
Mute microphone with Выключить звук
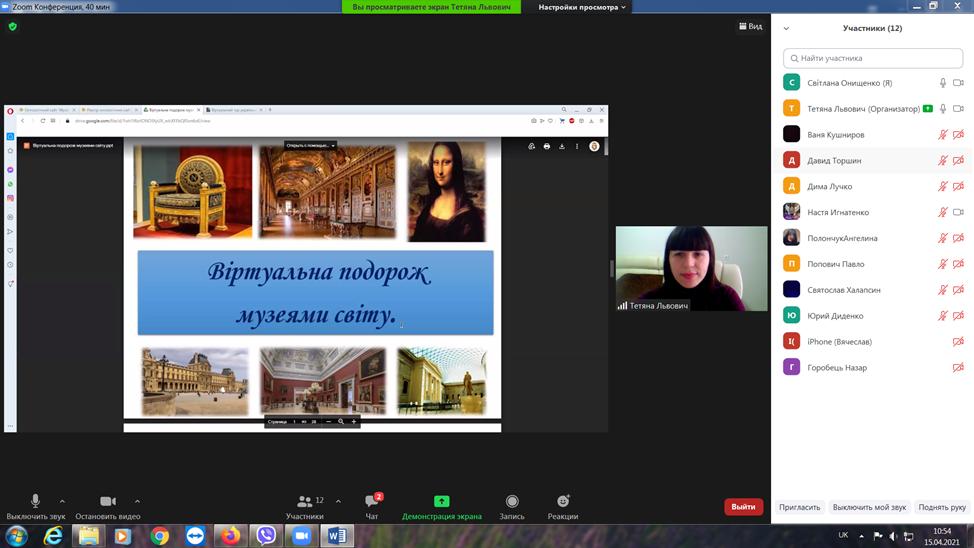coord(35,506)
